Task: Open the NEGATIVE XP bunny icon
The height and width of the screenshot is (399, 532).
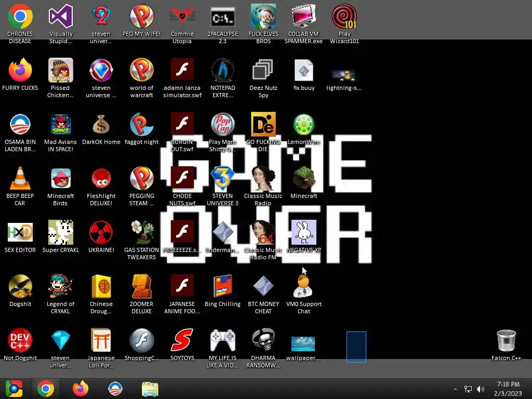Action: pos(303,232)
